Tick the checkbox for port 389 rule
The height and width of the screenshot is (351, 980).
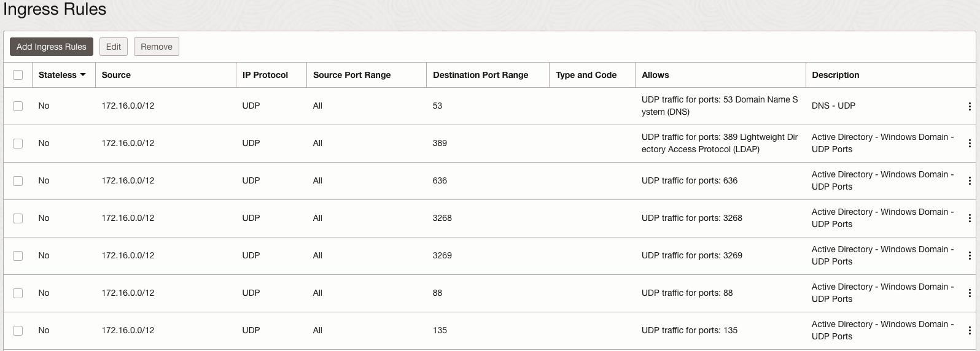pyautogui.click(x=18, y=144)
